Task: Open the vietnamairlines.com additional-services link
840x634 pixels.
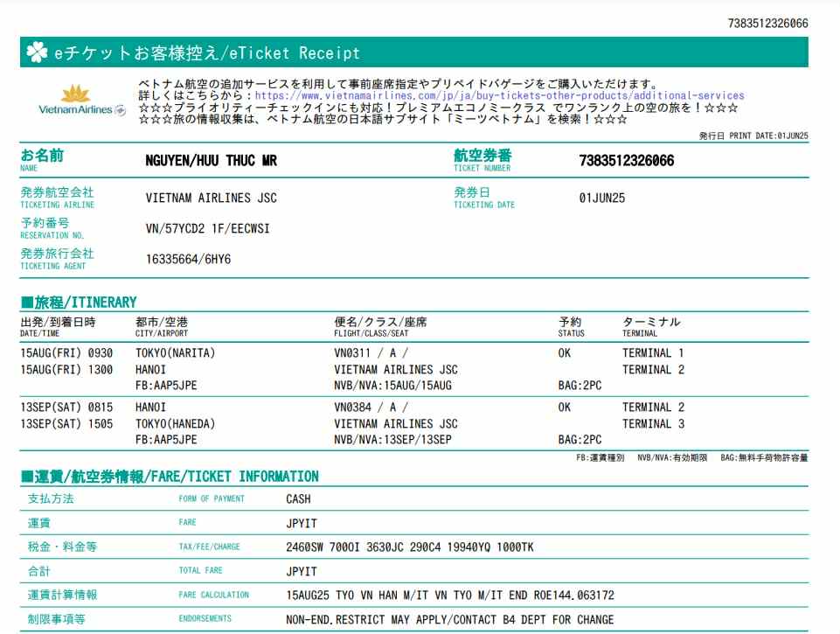Action: [499, 95]
